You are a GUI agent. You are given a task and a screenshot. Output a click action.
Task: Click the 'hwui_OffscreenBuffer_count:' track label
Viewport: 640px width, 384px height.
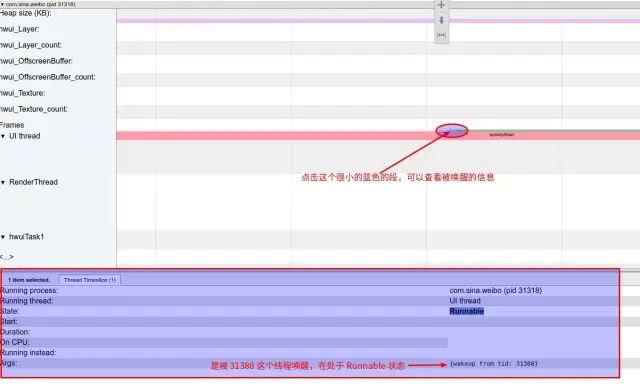pos(48,77)
